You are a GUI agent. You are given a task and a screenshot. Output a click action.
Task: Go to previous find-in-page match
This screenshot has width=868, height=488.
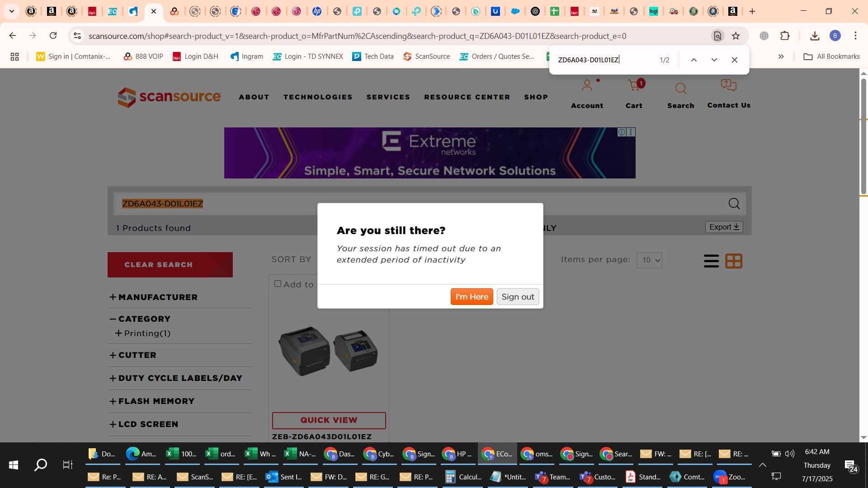pyautogui.click(x=693, y=60)
